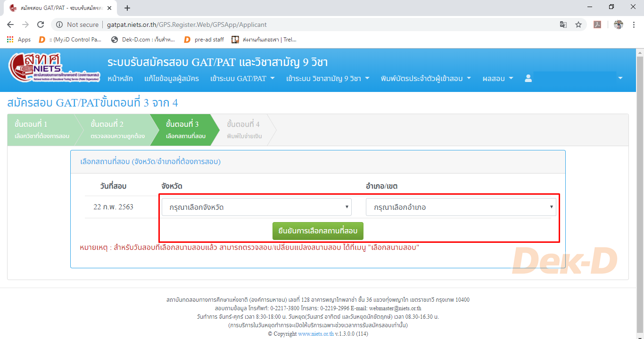Viewport: 644px width, 339px height.
Task: Click the user account icon in navbar
Action: [x=528, y=78]
